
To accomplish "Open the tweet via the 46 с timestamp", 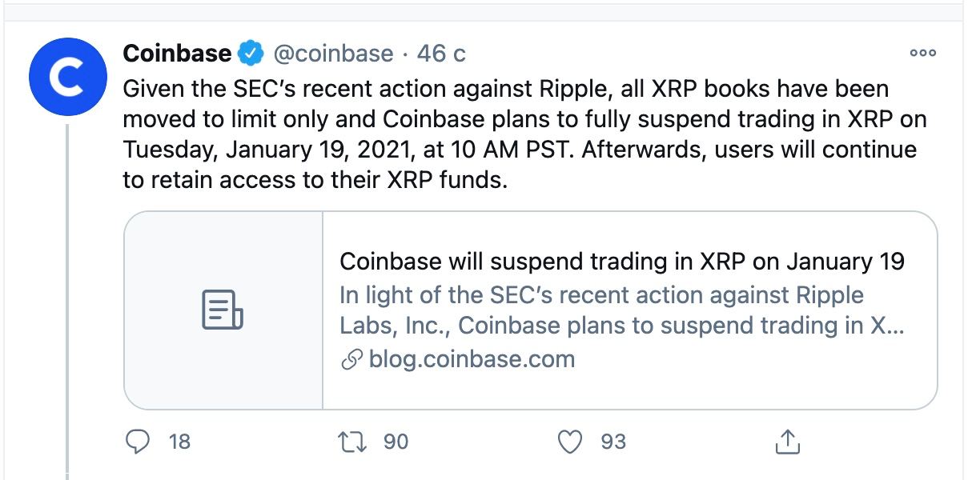I will coord(442,54).
